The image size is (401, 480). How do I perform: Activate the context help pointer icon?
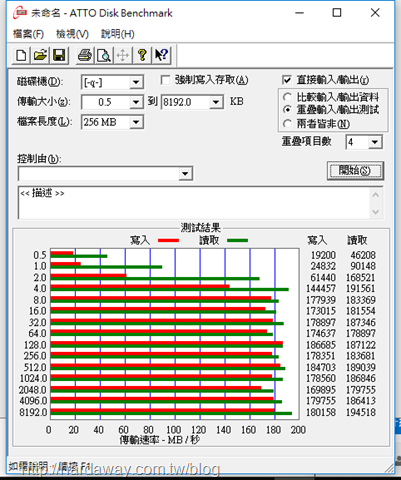[162, 55]
